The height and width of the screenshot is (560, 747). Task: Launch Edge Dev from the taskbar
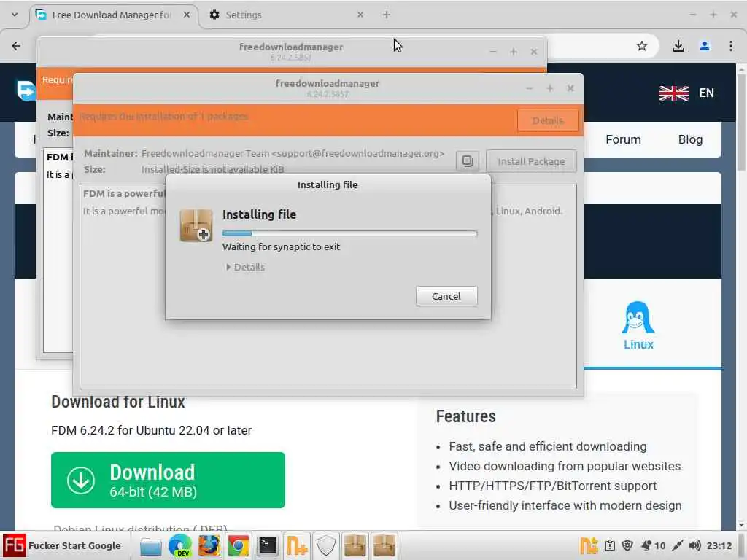[180, 545]
